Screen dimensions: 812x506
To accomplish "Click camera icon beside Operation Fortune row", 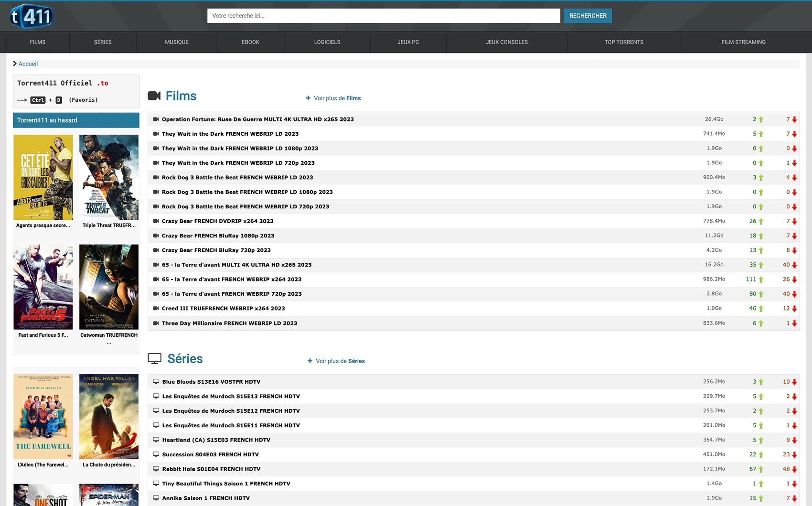I will click(x=156, y=119).
